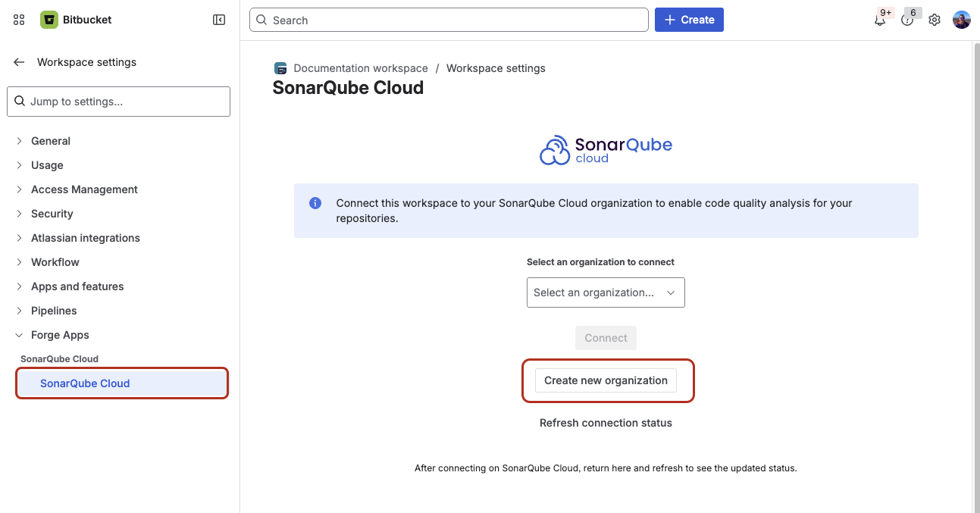
Task: Select SonarQube Cloud in the sidebar
Action: (x=122, y=383)
